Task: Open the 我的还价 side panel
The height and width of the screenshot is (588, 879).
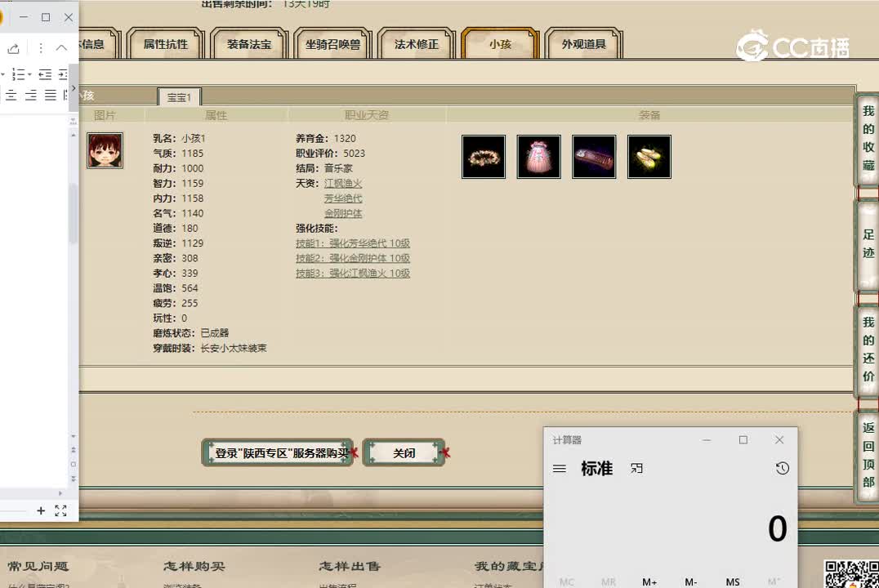Action: pos(868,350)
